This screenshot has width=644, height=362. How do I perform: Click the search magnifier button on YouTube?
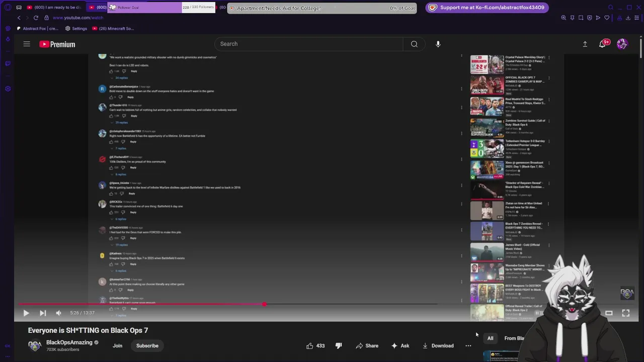click(414, 44)
